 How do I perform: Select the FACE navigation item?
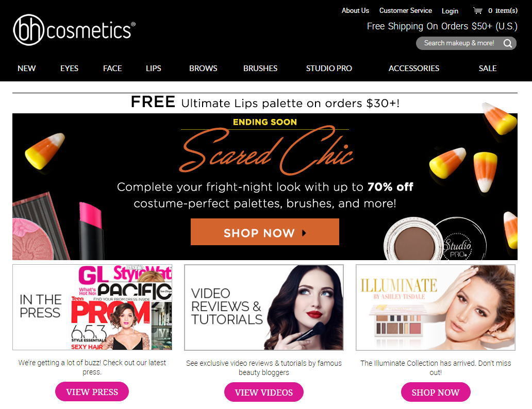pyautogui.click(x=112, y=68)
